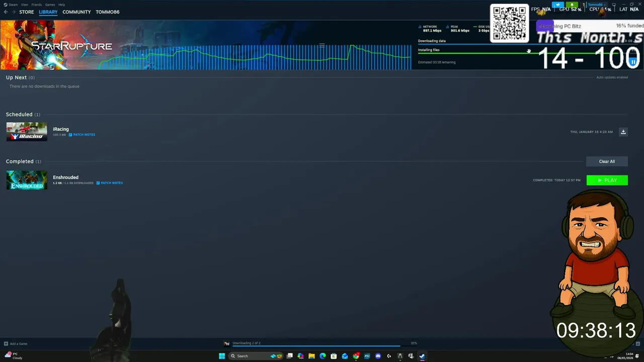The image size is (644, 362).
Task: Navigate back with the left arrow
Action: click(x=6, y=12)
